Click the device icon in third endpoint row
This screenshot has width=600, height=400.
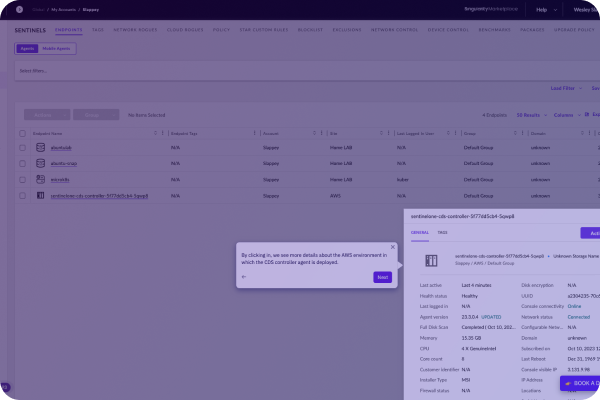pos(41,180)
